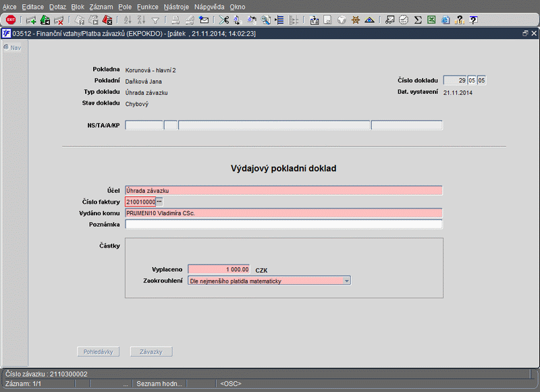This screenshot has height=392, width=540.
Task: Open the Editace menu
Action: [x=32, y=7]
